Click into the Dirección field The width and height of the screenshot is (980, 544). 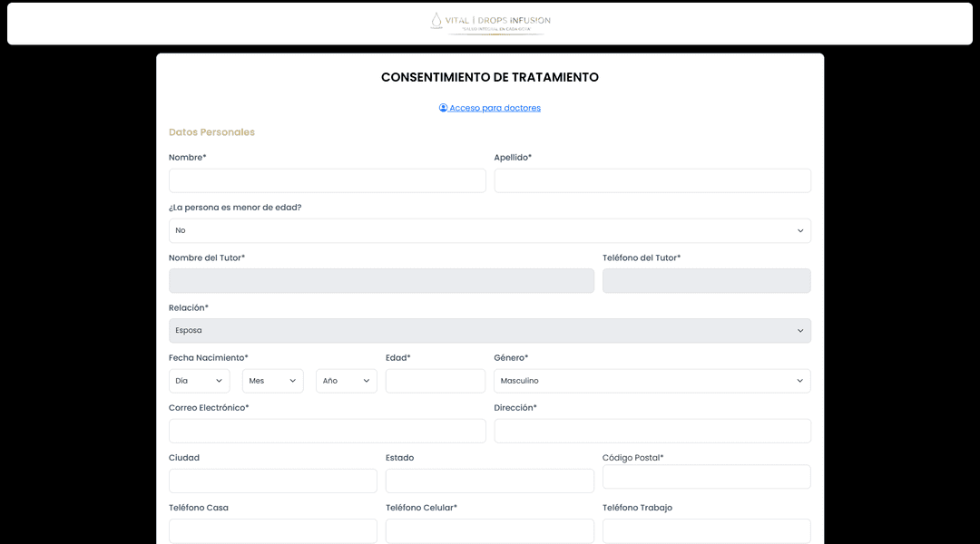[652, 431]
